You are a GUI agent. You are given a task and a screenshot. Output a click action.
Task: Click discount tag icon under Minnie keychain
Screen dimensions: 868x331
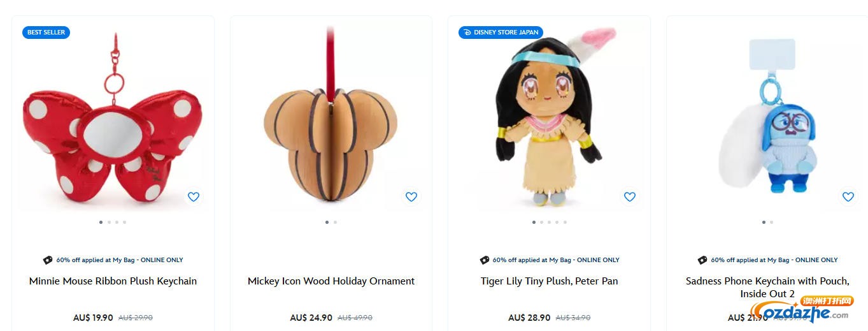[48, 260]
